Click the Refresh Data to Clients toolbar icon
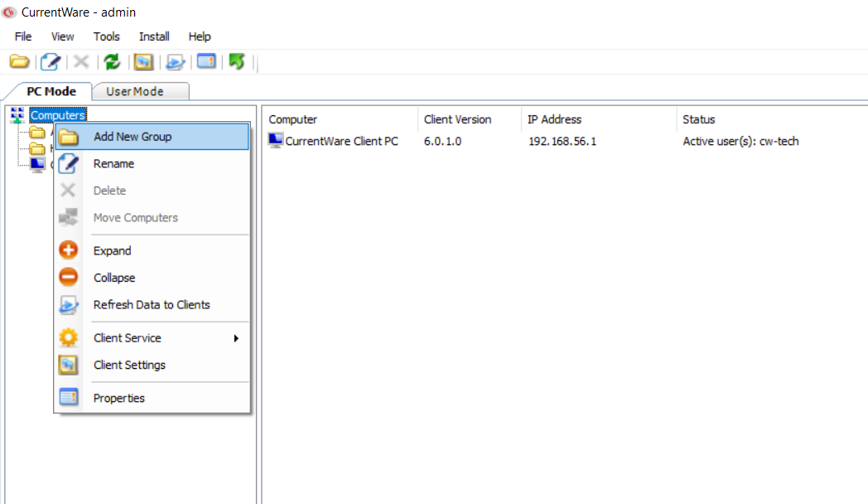 pyautogui.click(x=175, y=61)
